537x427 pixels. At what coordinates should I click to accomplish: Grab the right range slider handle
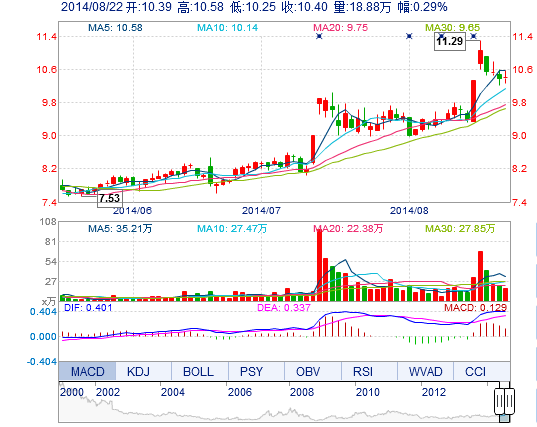[x=509, y=400]
